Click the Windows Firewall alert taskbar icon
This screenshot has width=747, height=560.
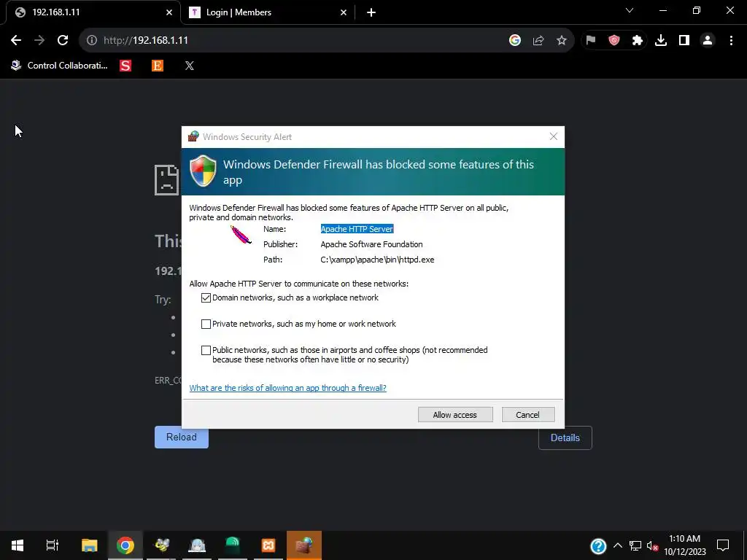[304, 545]
